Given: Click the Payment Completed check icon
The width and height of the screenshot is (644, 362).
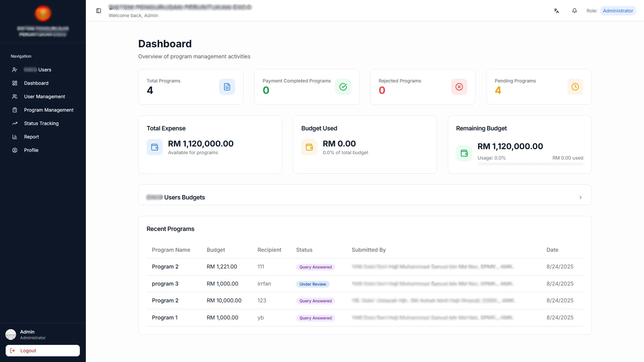Looking at the screenshot, I should (x=343, y=87).
